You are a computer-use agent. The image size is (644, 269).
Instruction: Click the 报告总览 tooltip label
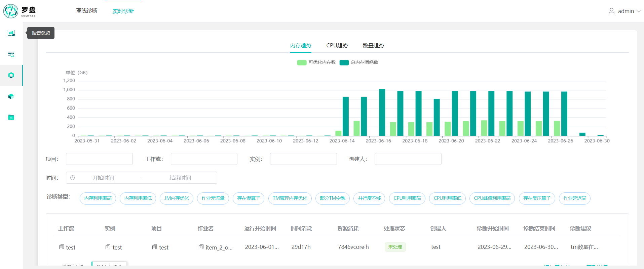[41, 33]
